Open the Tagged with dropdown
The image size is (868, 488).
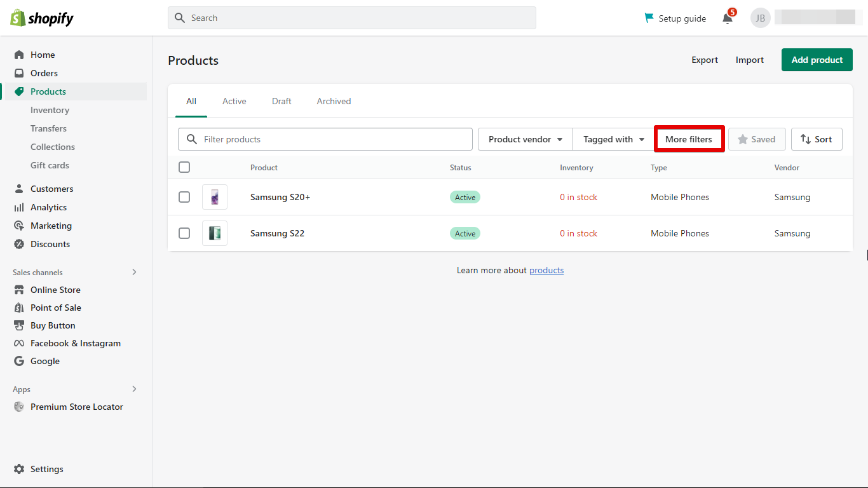(x=613, y=139)
